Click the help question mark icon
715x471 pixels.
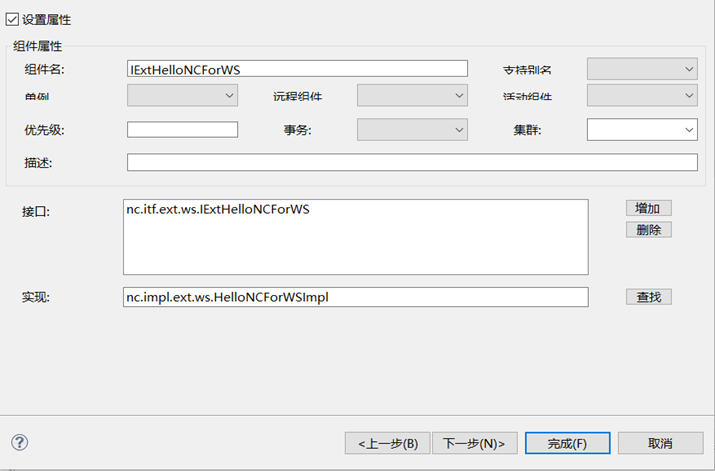tap(20, 442)
